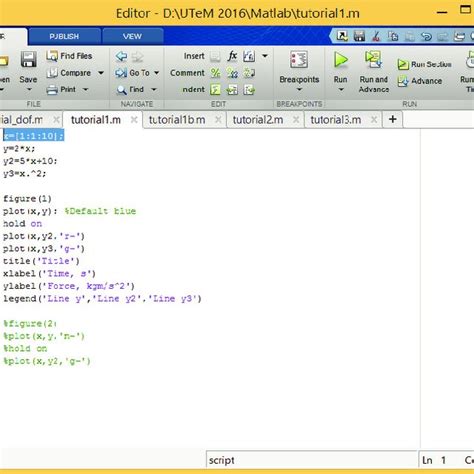Screen dimensions: 474x474
Task: Click the wrap comments icon
Action: (x=249, y=73)
